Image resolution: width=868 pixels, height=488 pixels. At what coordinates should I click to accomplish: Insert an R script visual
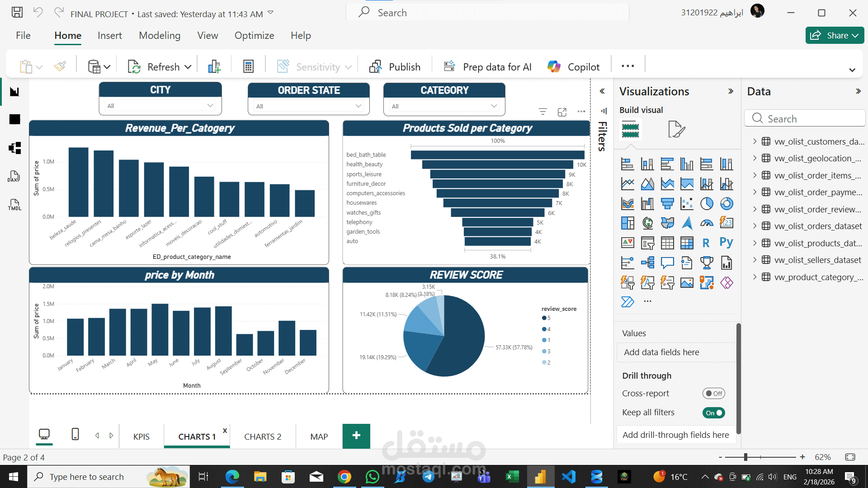click(x=706, y=243)
